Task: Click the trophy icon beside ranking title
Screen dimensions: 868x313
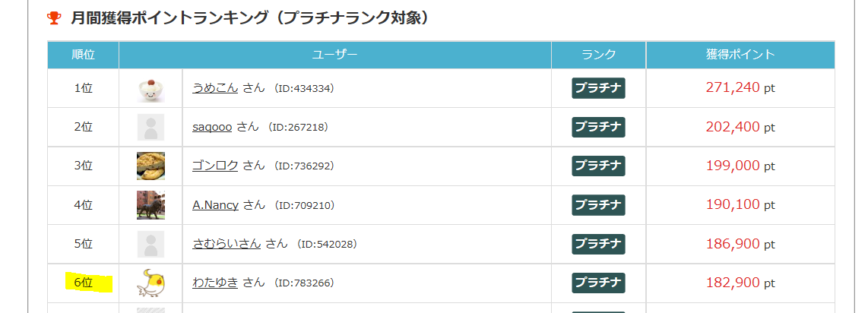Action: pos(54,17)
